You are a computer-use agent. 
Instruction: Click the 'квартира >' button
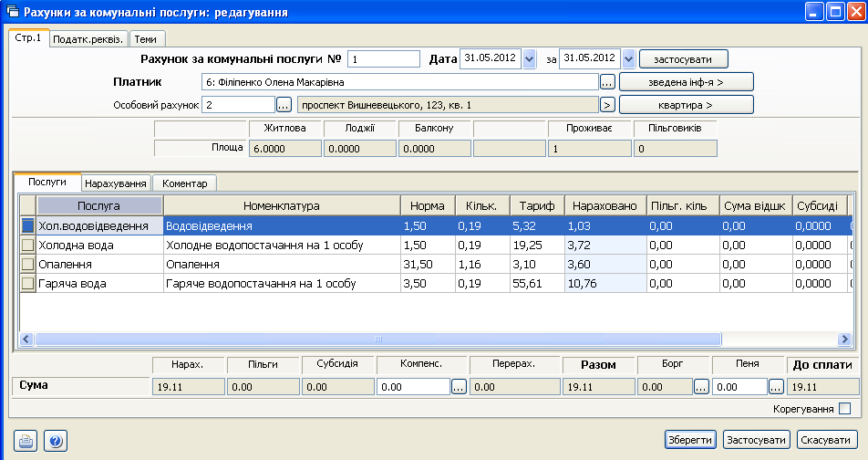coord(686,105)
